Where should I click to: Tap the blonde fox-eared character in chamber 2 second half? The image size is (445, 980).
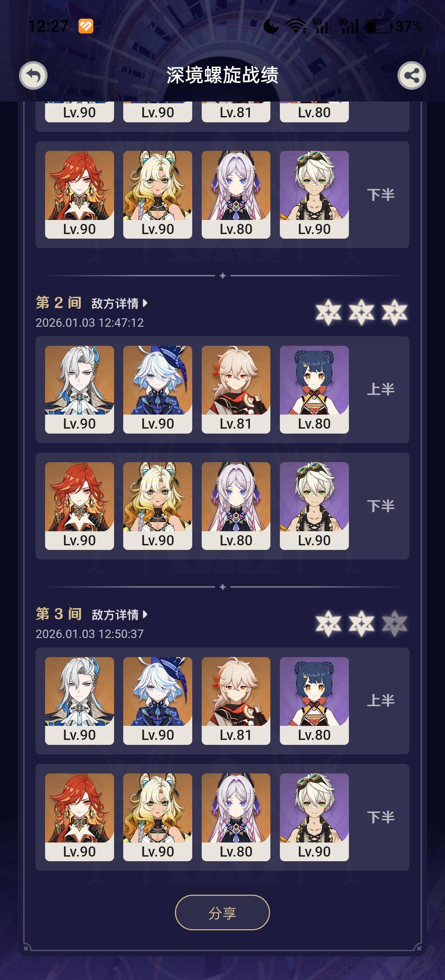(x=158, y=506)
